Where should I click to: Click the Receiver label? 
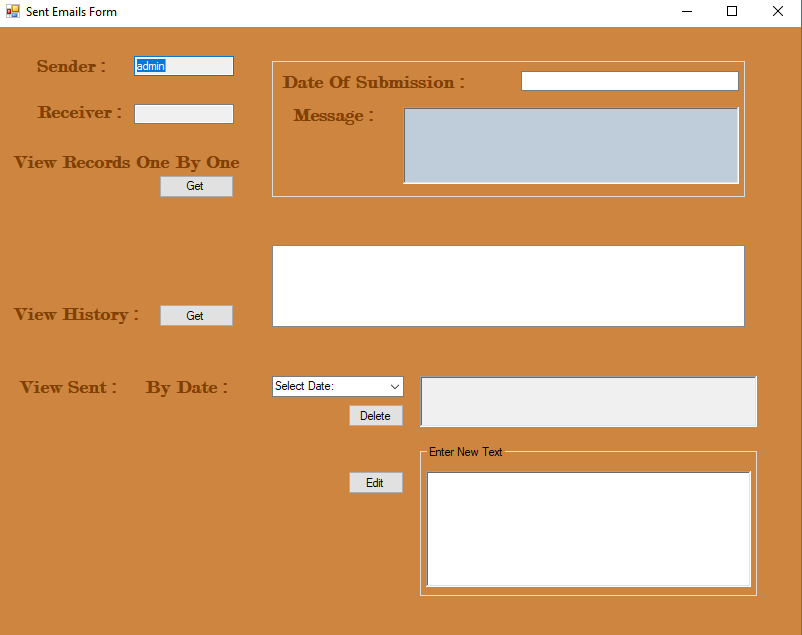80,112
